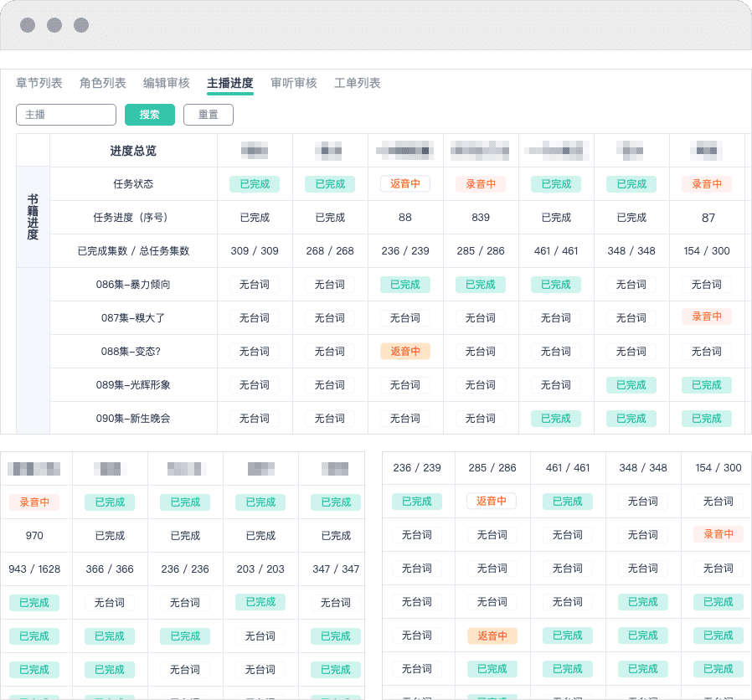Switch to the 工单列表 tab
The image size is (752, 700).
[x=358, y=84]
